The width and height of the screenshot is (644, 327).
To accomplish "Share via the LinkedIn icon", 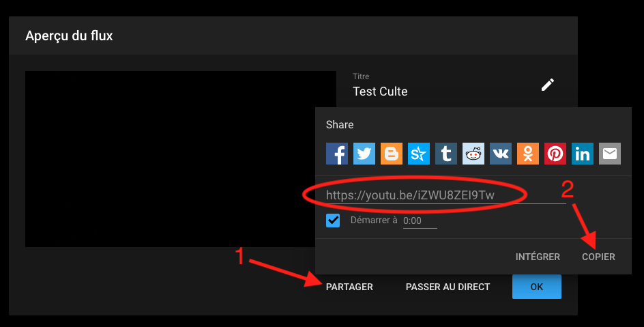I will point(583,154).
